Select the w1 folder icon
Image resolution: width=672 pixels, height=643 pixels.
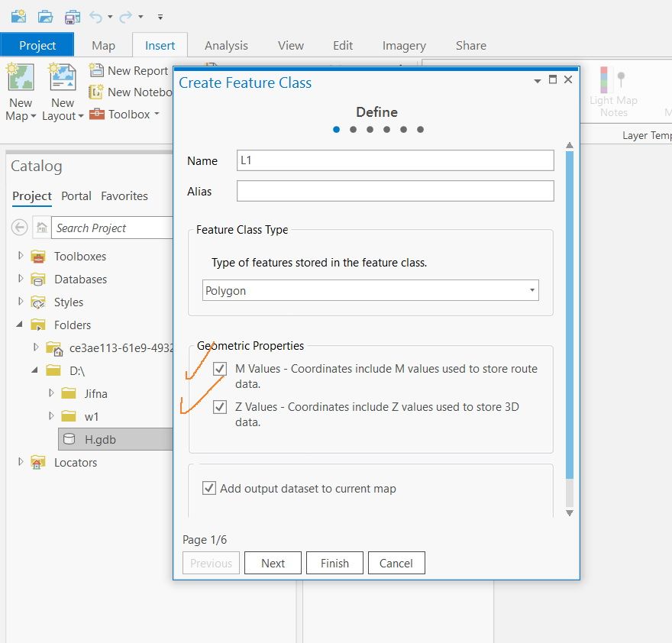pyautogui.click(x=69, y=415)
